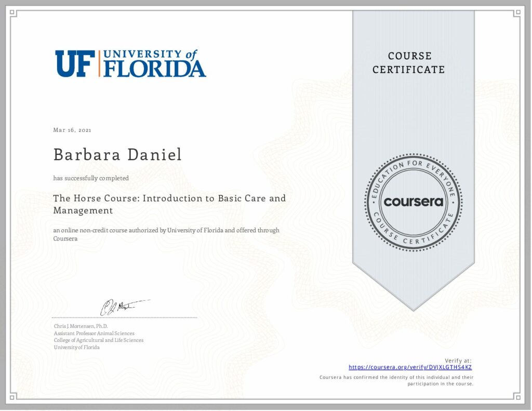Viewport: 532px width, 411px height.
Task: Click "University of Florida" under the signature
Action: [x=77, y=347]
